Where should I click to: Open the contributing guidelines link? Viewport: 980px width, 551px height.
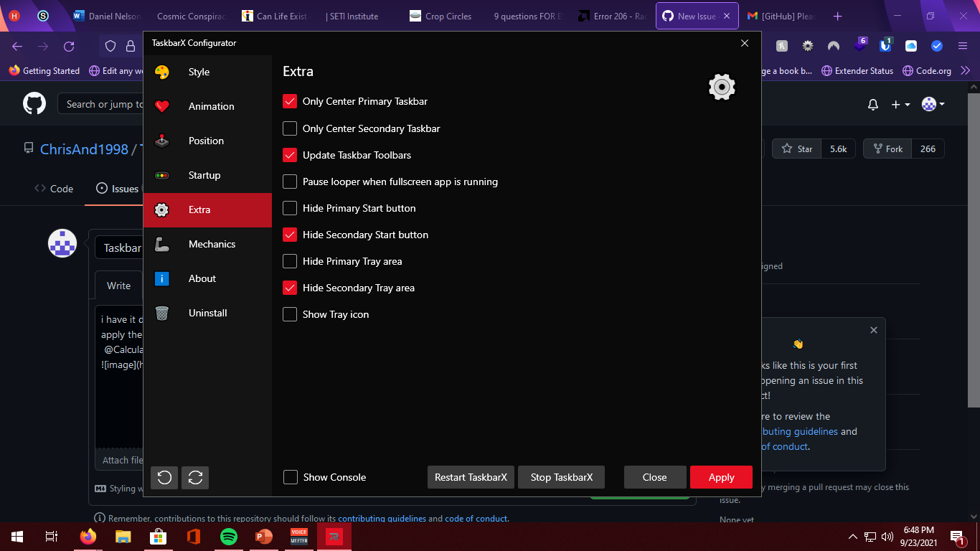coord(381,518)
